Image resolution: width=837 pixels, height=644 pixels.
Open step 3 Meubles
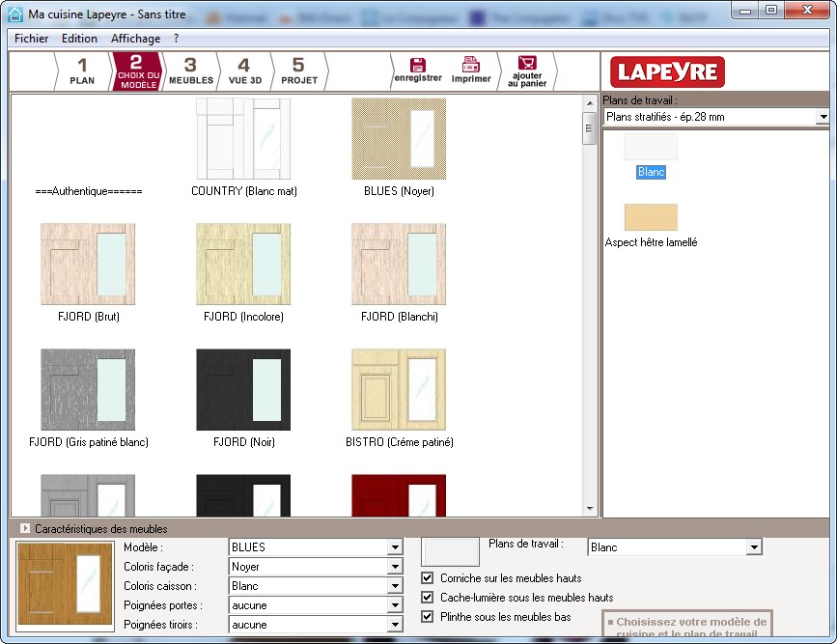coord(190,71)
